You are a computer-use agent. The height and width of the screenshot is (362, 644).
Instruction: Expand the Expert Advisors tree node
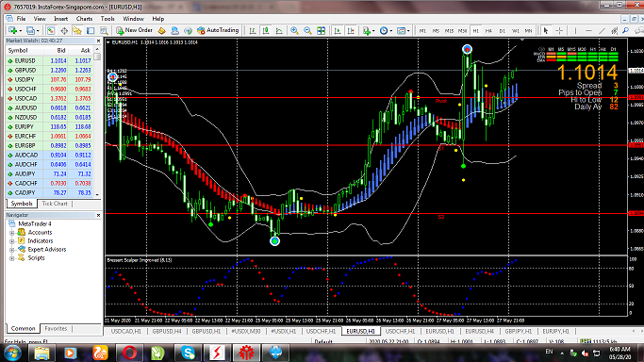click(12, 250)
